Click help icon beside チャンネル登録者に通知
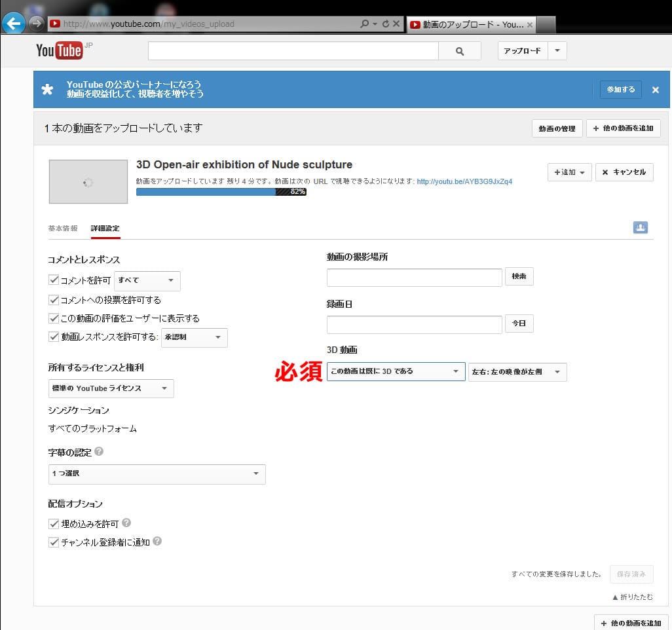672x630 pixels. (x=157, y=542)
